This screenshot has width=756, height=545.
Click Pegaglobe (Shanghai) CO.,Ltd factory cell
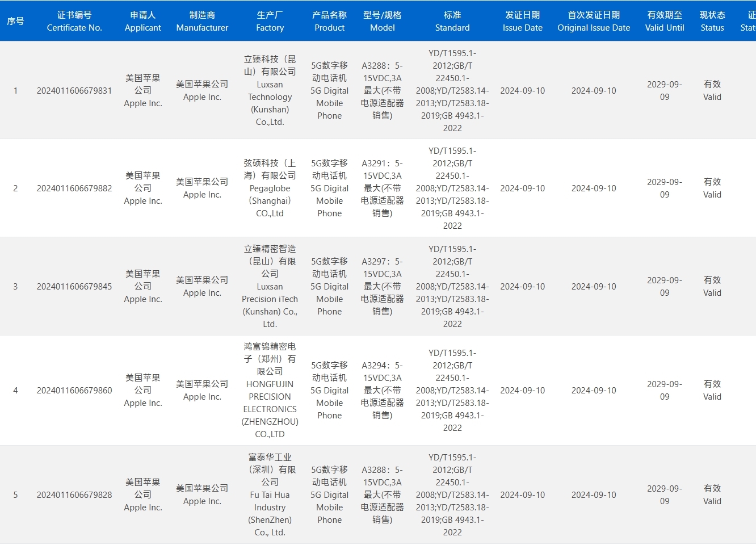(x=270, y=188)
